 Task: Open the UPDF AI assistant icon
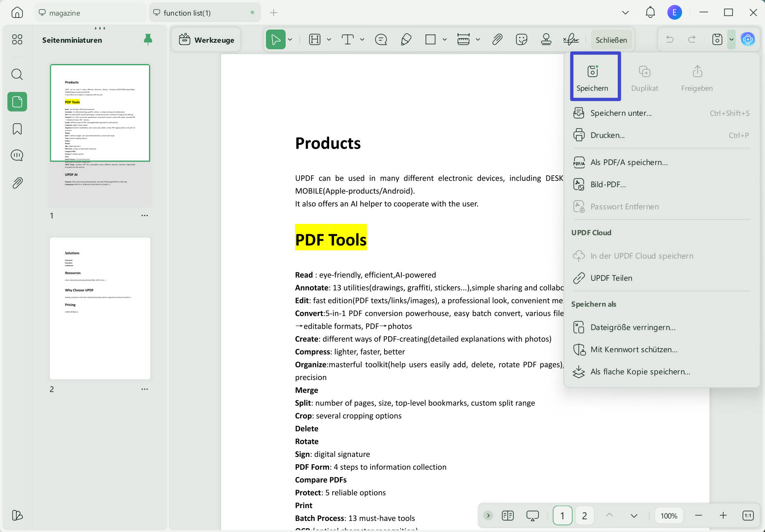point(748,39)
